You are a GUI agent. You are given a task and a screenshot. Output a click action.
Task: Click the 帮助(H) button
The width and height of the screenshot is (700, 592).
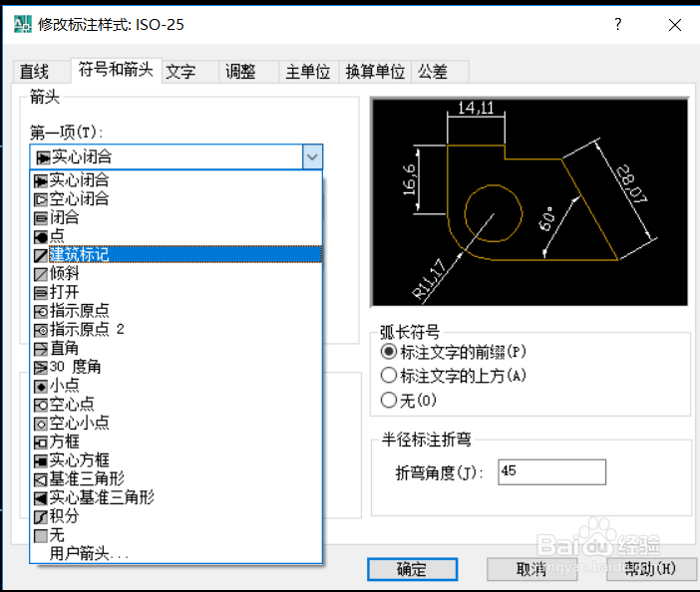651,569
